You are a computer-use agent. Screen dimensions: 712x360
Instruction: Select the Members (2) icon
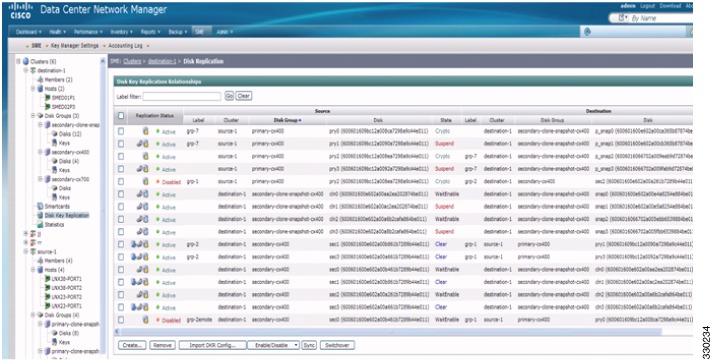click(x=40, y=79)
